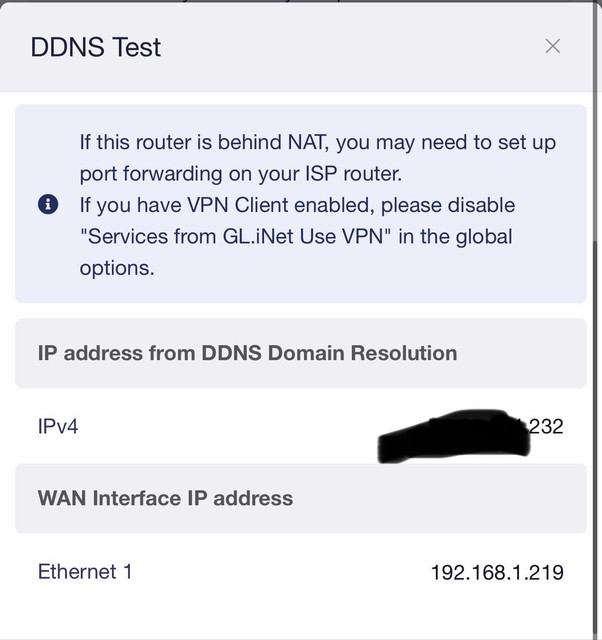Close the DDNS Test dialog
The image size is (602, 640).
(x=553, y=46)
